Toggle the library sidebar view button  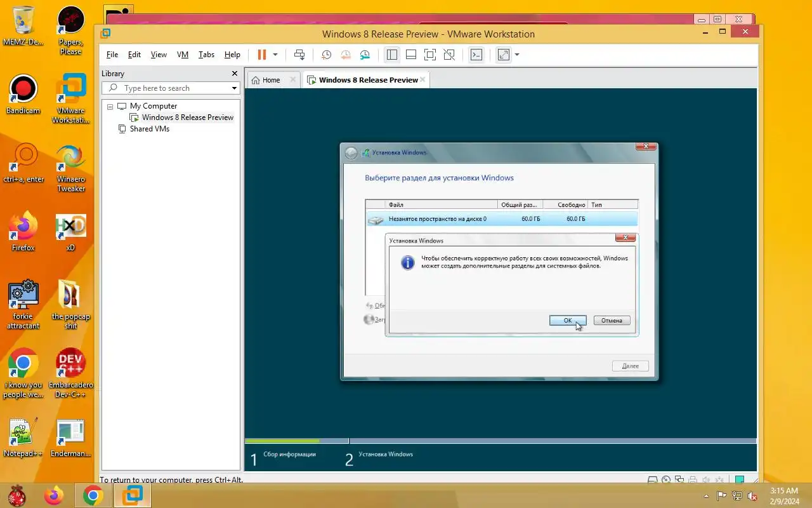(x=392, y=55)
